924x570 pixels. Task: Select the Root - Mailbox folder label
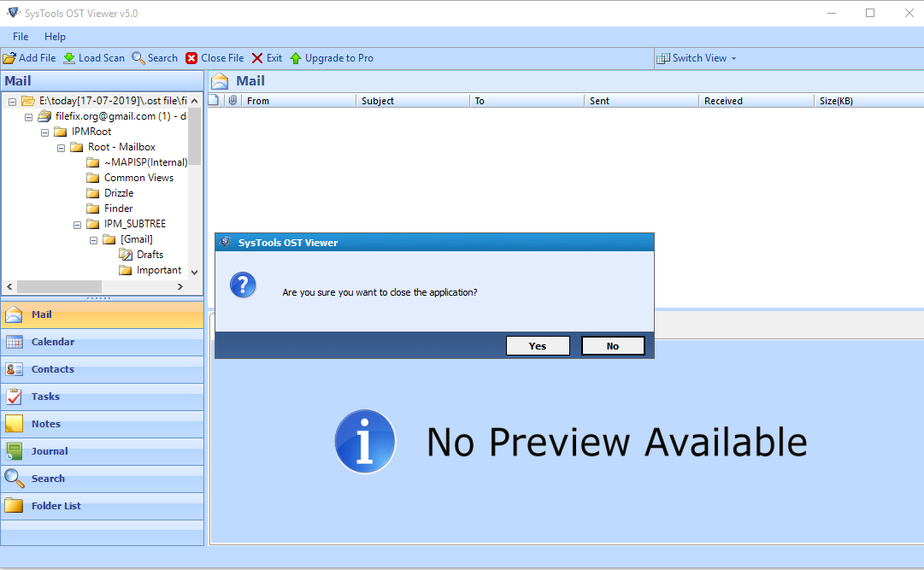coord(121,147)
